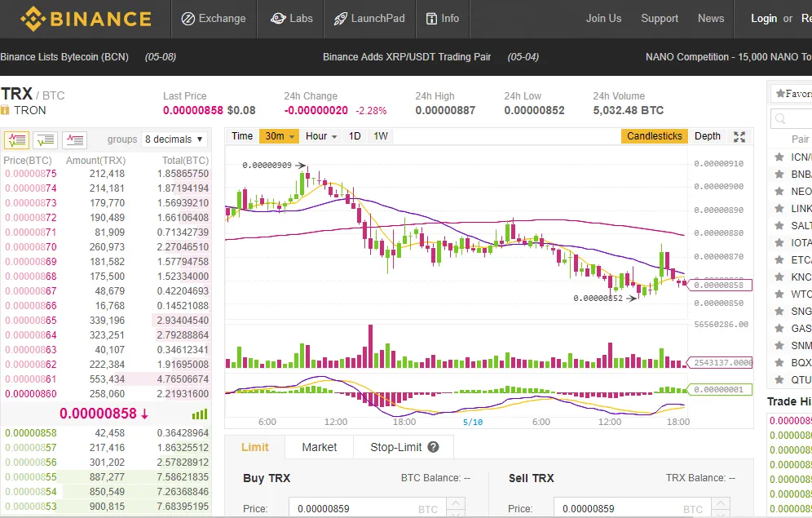Click sell order price 0.00000875
This screenshot has height=518, width=812.
[30, 174]
